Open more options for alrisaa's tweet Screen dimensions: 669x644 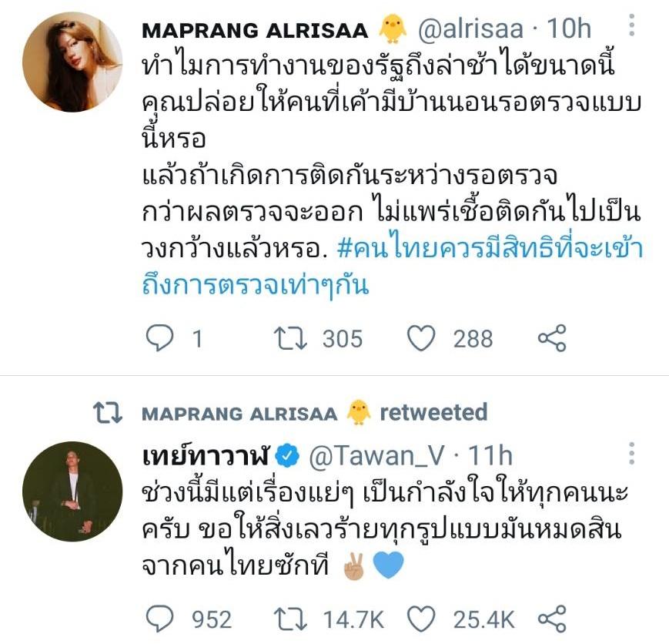(x=631, y=27)
